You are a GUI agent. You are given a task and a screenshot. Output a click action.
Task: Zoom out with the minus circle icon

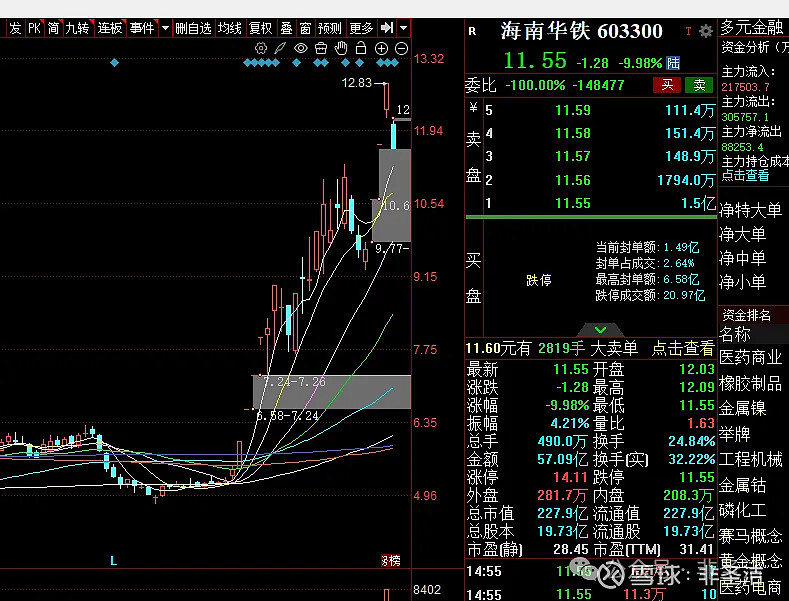pyautogui.click(x=402, y=48)
